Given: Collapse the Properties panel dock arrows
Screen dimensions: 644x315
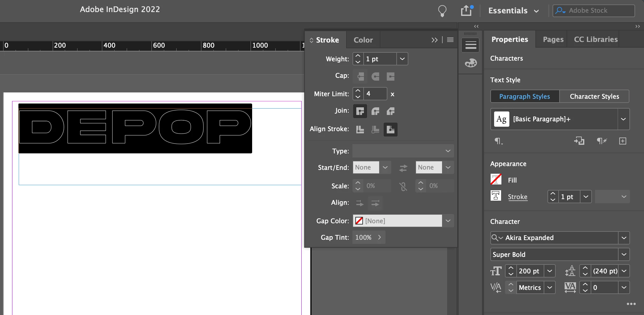Looking at the screenshot, I should click(638, 26).
